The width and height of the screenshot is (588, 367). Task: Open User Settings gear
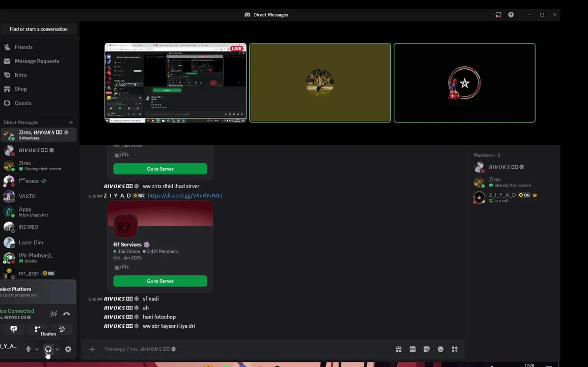(x=68, y=349)
